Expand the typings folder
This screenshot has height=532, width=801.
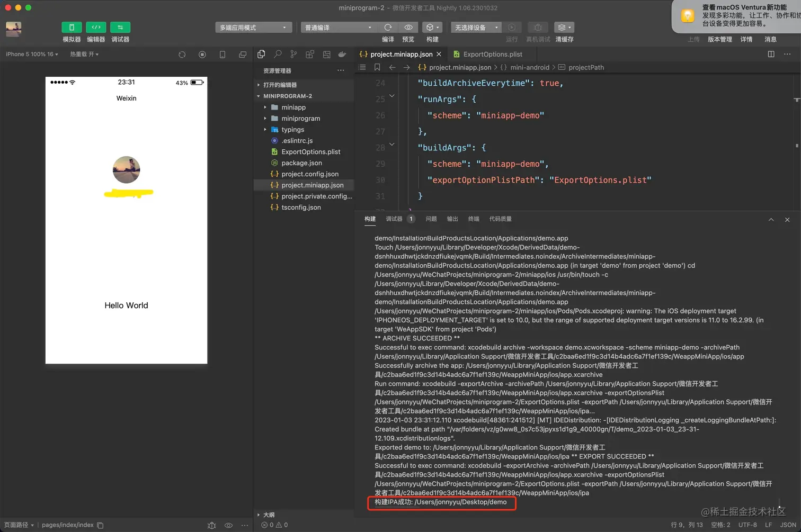point(304,130)
